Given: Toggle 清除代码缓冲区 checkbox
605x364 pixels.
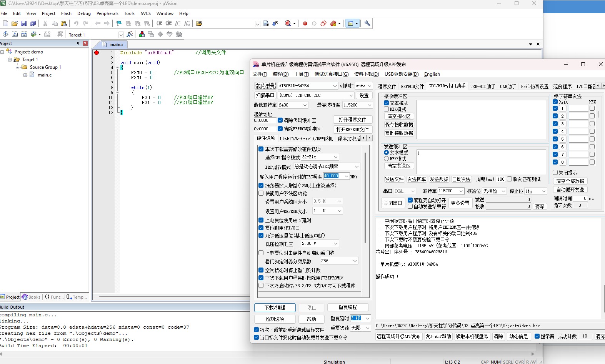Looking at the screenshot, I should pyautogui.click(x=280, y=120).
